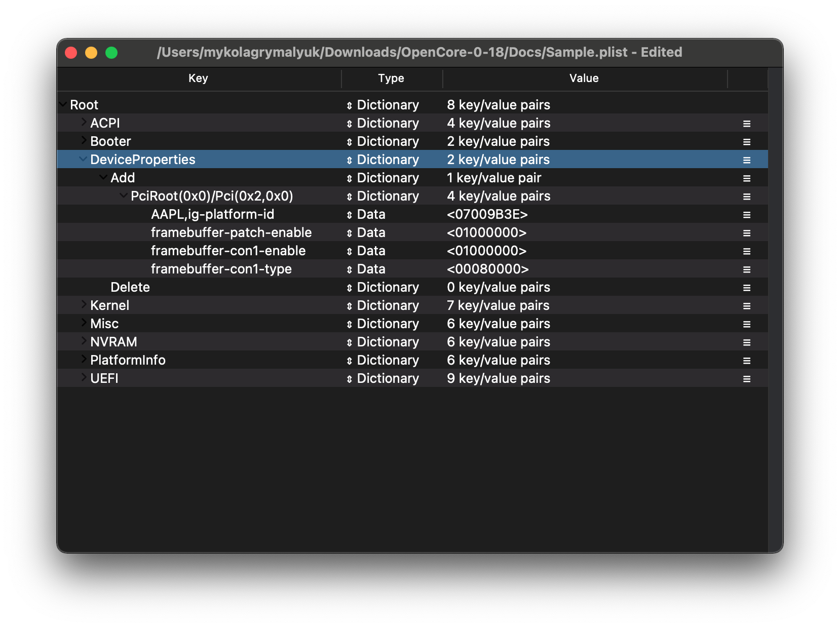
Task: Open the row options icon for framebuffer-con1-type
Action: pos(746,269)
